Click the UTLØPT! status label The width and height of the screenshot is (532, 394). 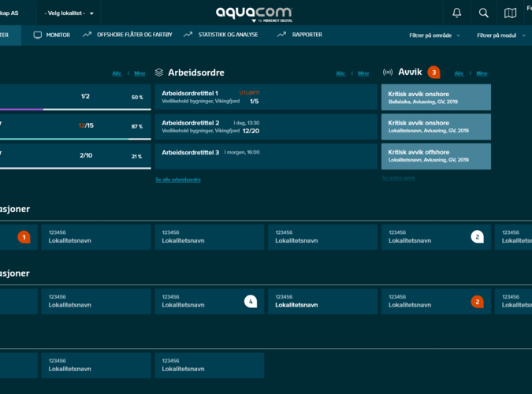249,93
